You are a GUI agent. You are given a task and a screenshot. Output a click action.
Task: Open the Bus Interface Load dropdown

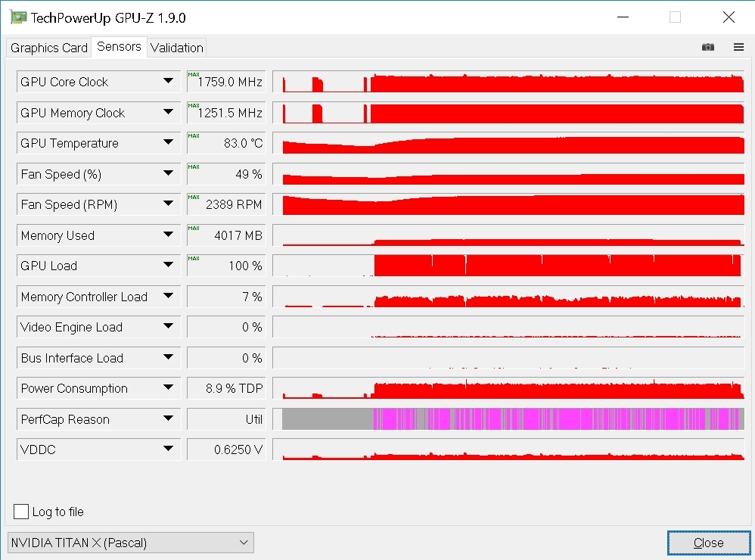pos(168,357)
